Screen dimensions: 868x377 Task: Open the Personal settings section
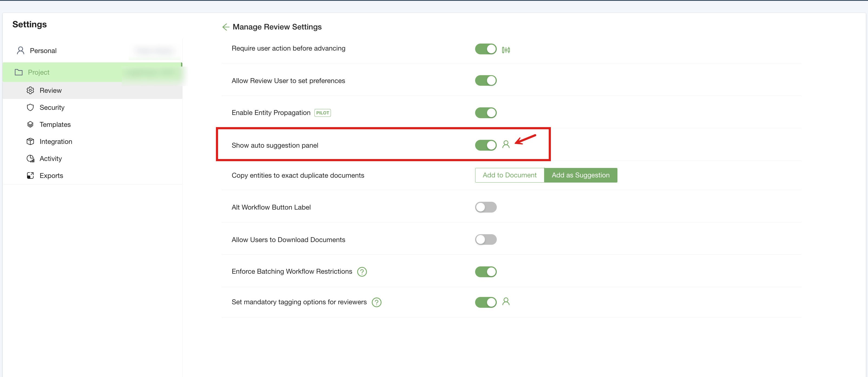pos(43,51)
